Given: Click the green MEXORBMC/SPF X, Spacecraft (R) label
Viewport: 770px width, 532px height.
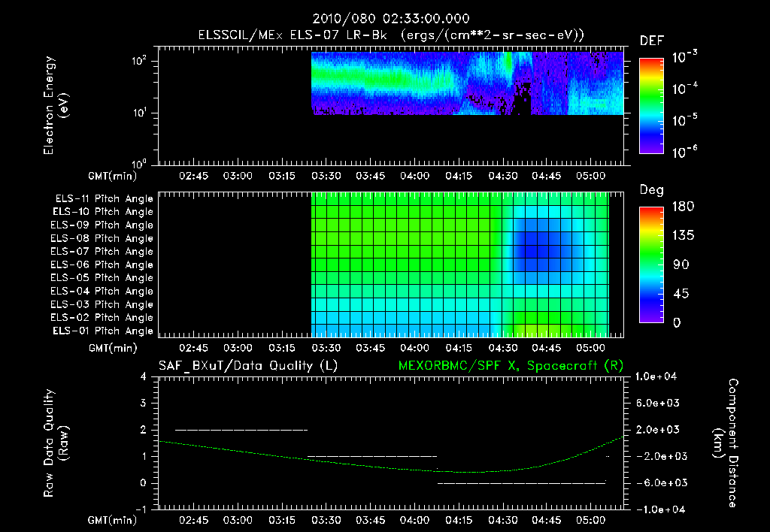Looking at the screenshot, I should [511, 366].
